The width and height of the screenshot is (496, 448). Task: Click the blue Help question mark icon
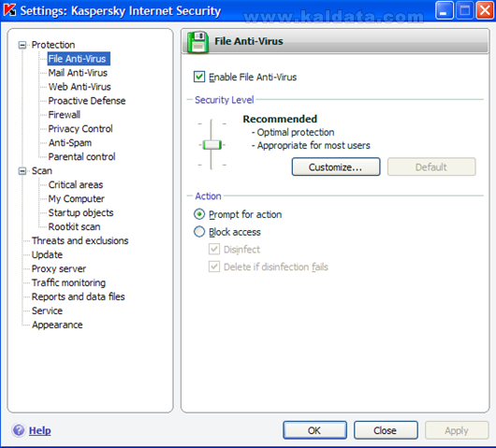(19, 430)
